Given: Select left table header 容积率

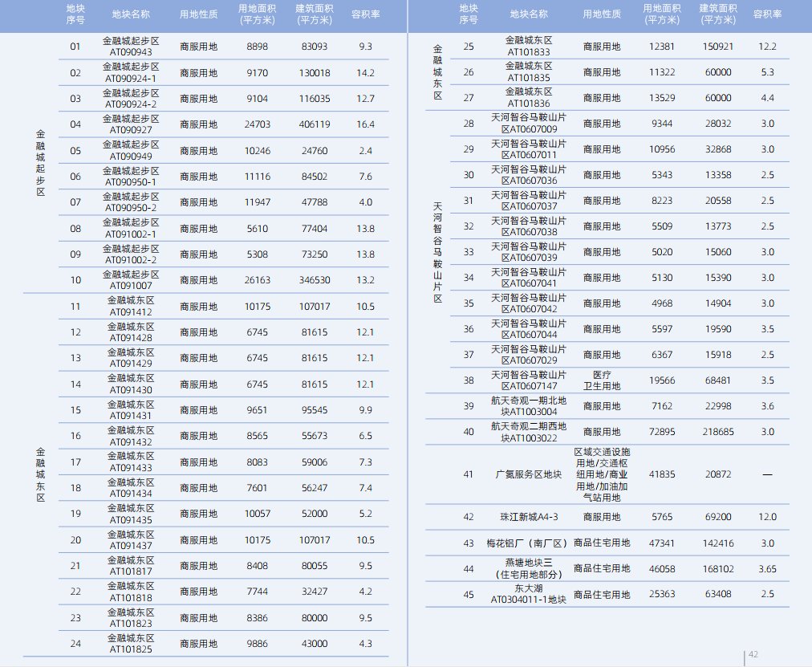Looking at the screenshot, I should (365, 14).
